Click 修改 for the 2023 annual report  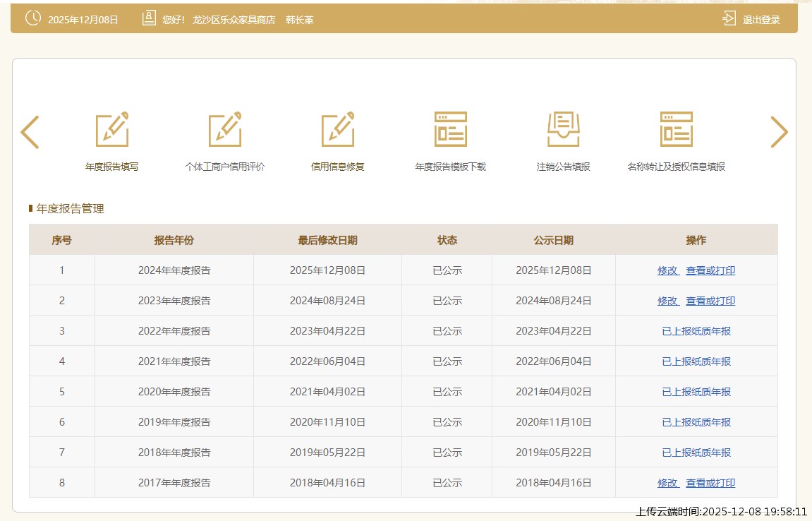(667, 301)
